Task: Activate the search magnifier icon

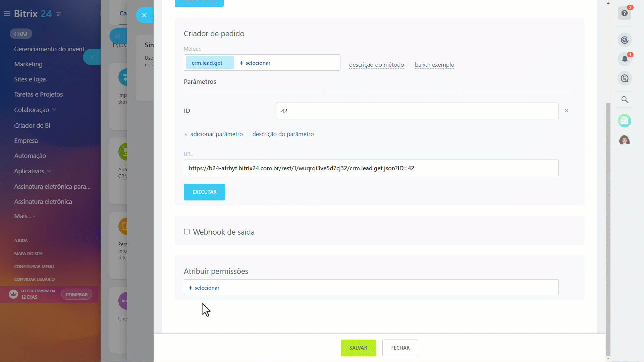Action: click(x=625, y=100)
